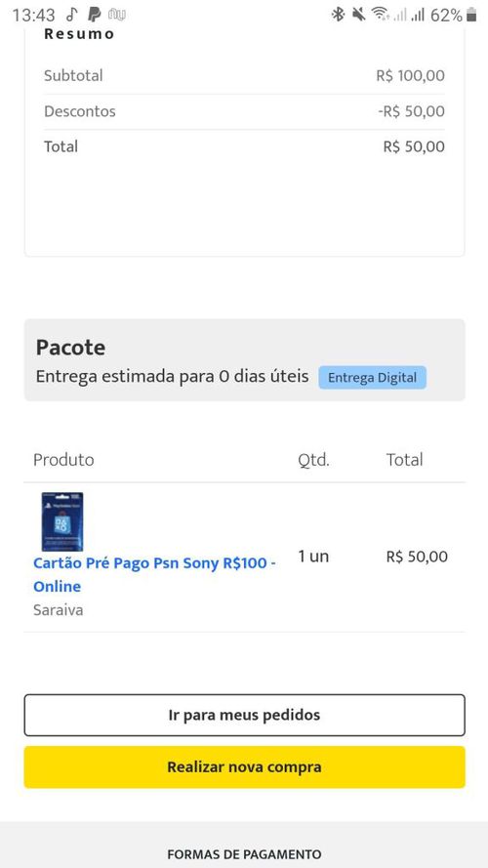Tap the battery icon in status bar
Viewport: 488px width, 868px height.
click(x=471, y=15)
